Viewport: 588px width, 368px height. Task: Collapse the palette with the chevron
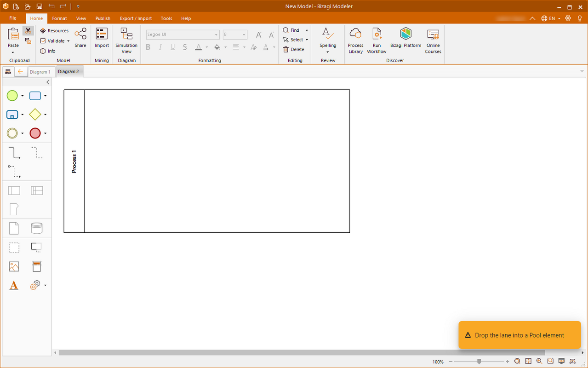tap(48, 82)
